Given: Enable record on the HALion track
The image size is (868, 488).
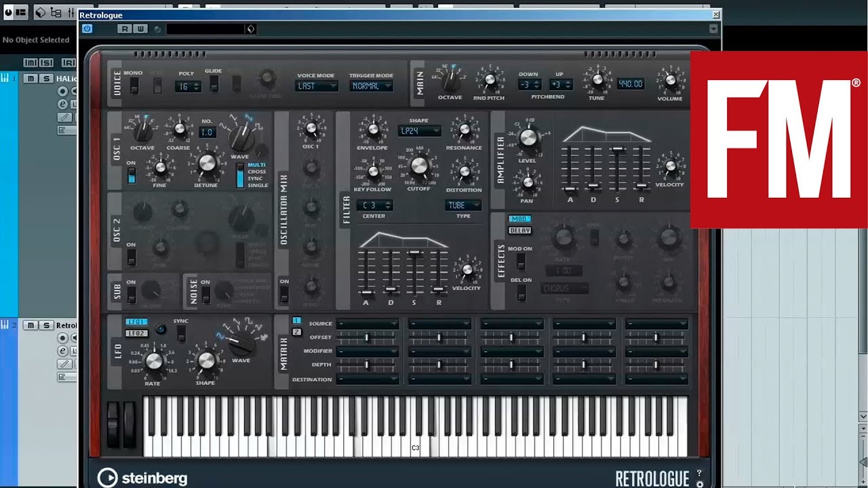Looking at the screenshot, I should 63,91.
